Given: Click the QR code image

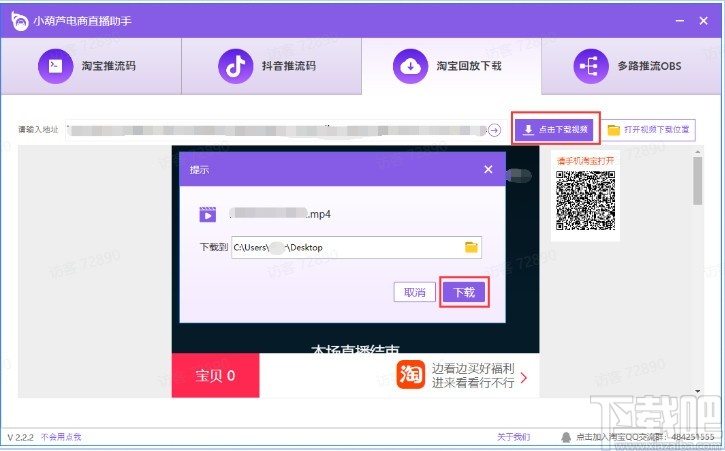Looking at the screenshot, I should [585, 201].
